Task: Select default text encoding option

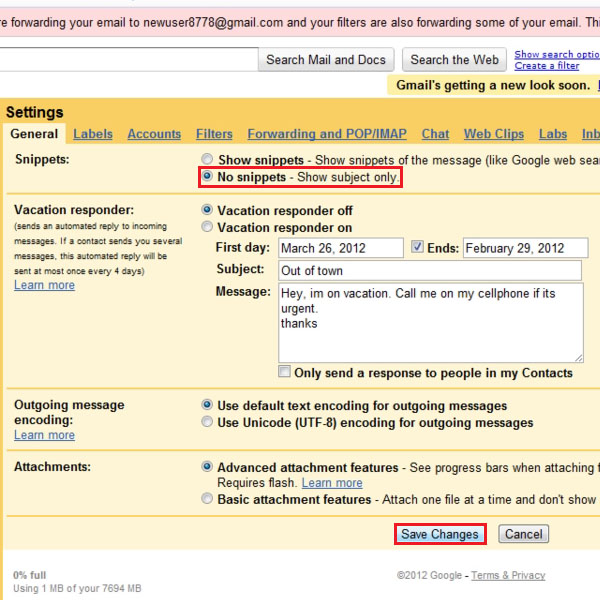Action: click(x=207, y=405)
